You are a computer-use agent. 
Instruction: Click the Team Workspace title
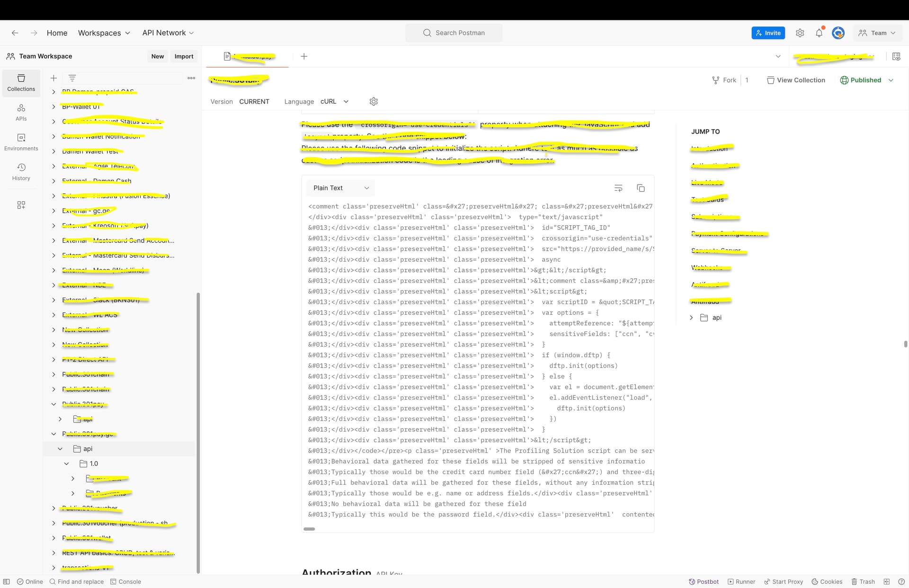(45, 56)
